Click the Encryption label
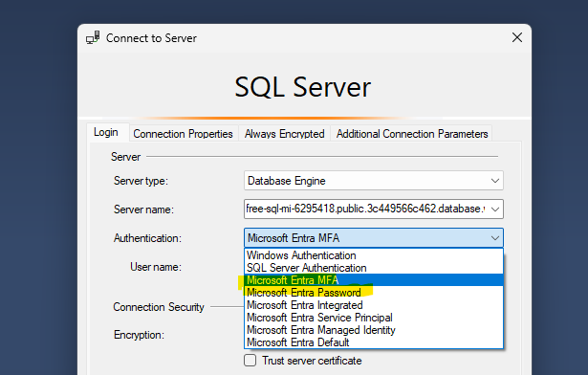Screen dimensions: 588x375 coord(139,335)
